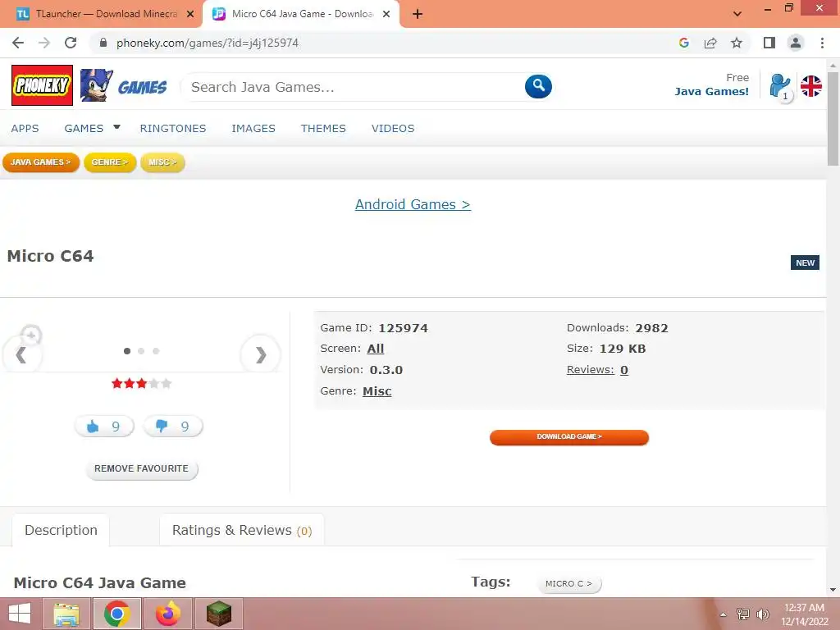Viewport: 840px width, 630px height.
Task: Open File Explorer from the taskbar
Action: [66, 614]
